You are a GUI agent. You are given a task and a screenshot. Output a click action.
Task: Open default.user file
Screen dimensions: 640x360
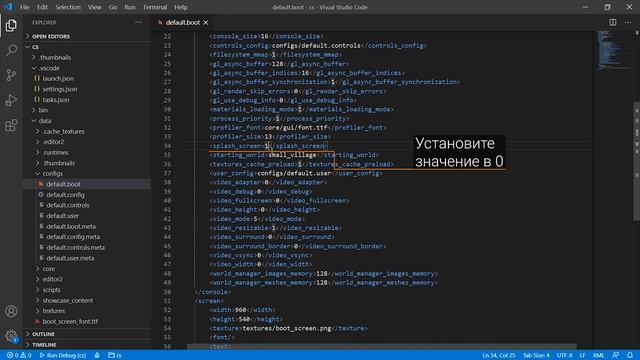(87, 216)
